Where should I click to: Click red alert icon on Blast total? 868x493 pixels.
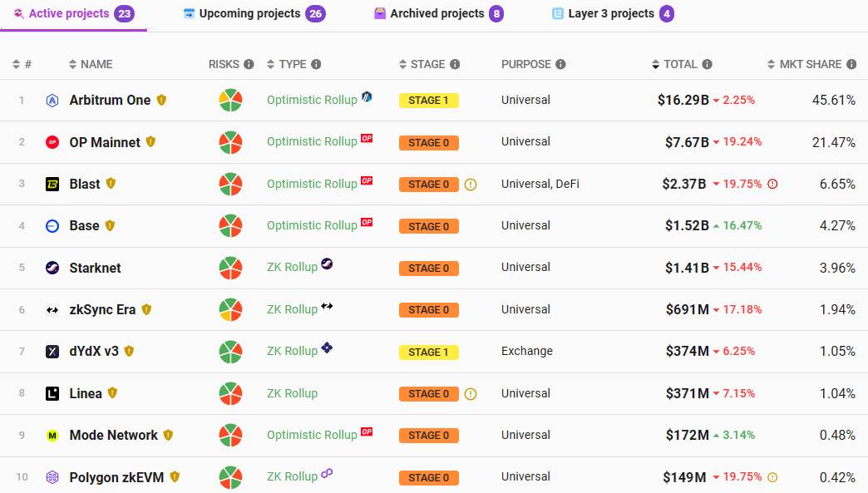click(772, 185)
